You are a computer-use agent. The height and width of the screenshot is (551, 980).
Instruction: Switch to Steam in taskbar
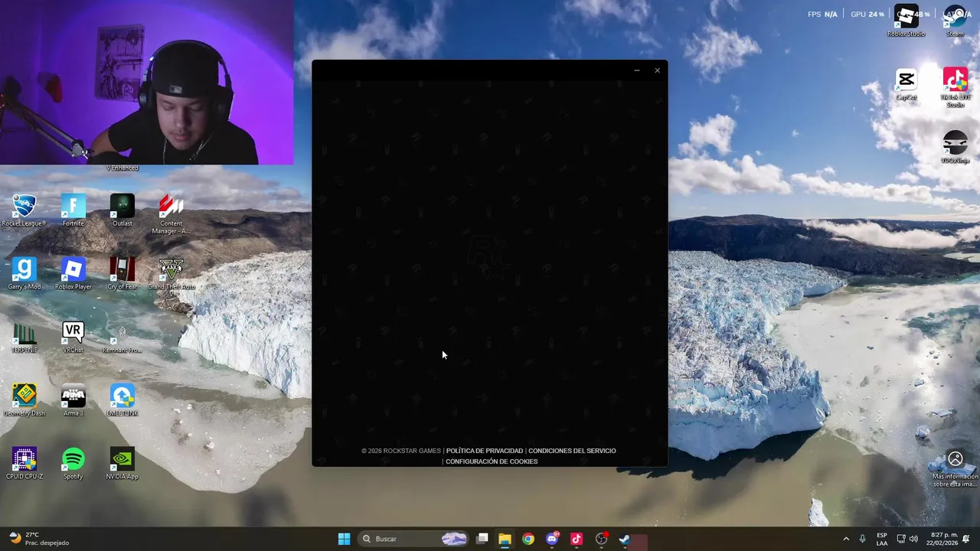tap(625, 539)
